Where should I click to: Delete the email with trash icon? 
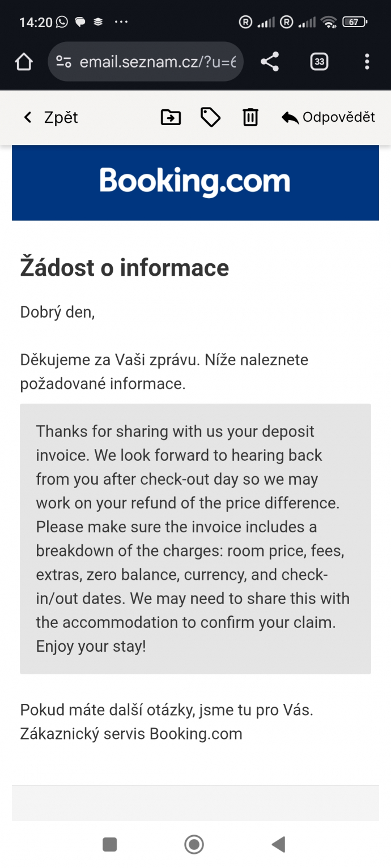[250, 118]
